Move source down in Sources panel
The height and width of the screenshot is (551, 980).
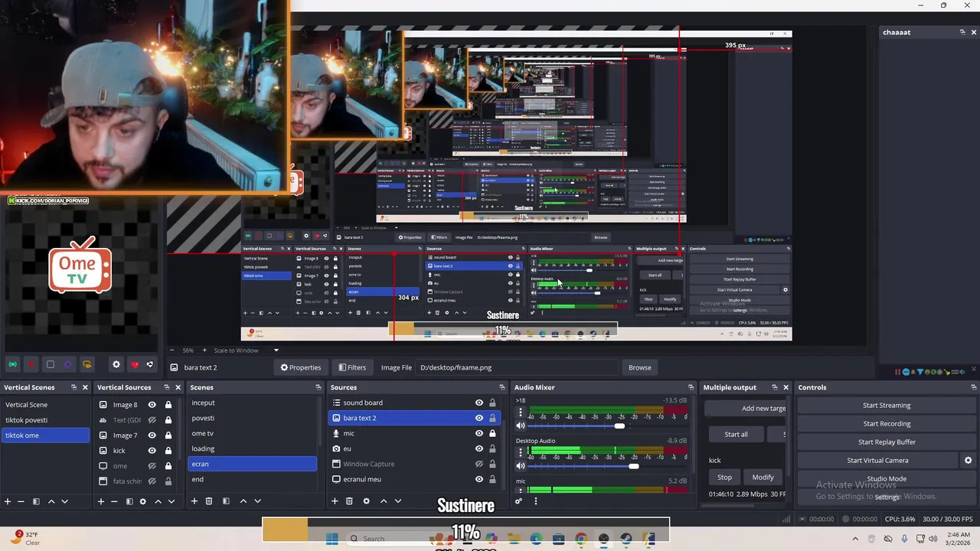tap(397, 501)
